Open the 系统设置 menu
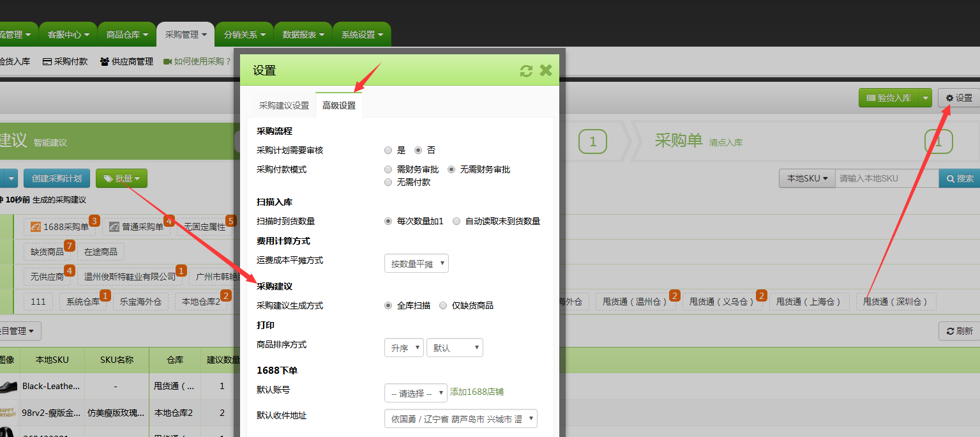 362,34
